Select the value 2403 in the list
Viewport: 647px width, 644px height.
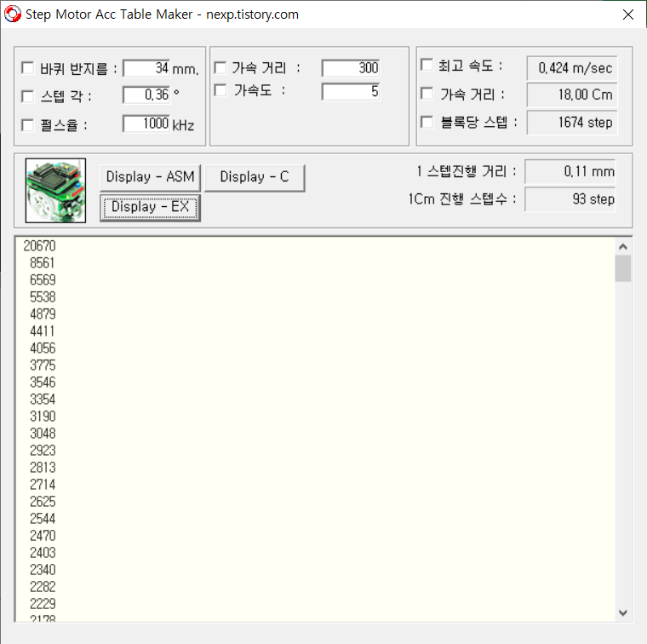coord(43,553)
